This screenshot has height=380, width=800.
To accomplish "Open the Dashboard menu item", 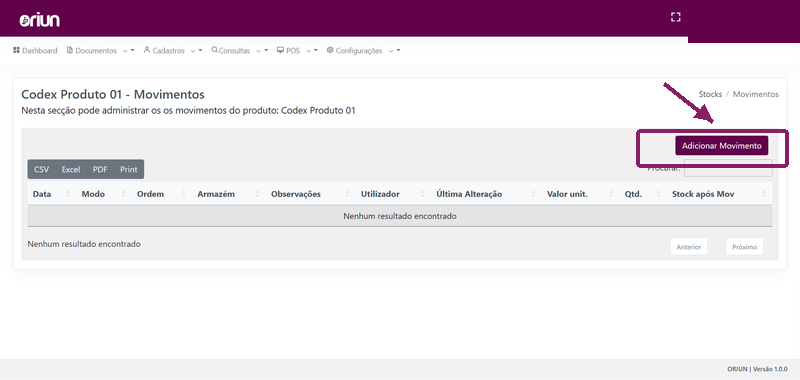I will (x=35, y=50).
